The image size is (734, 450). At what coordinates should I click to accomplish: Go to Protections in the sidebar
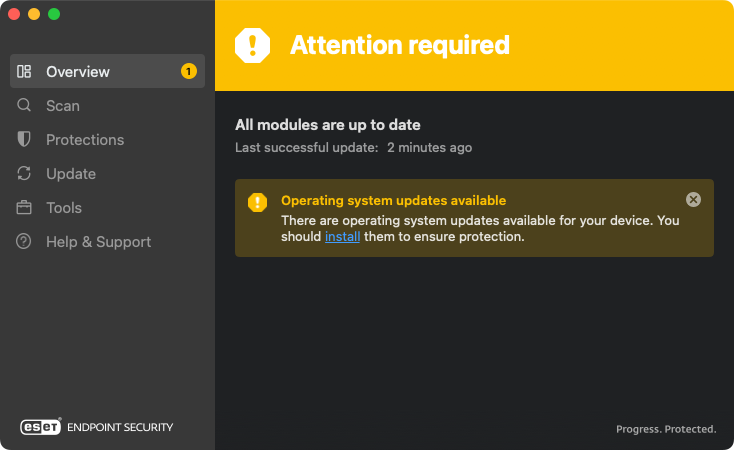[85, 140]
